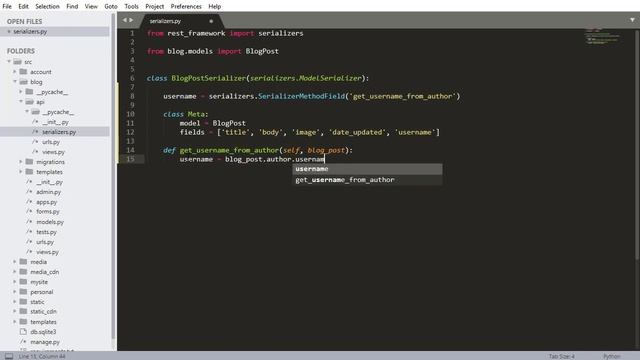Viewport: 640px width, 360px height.
Task: Open __init__.py inside the api folder
Action: point(56,122)
